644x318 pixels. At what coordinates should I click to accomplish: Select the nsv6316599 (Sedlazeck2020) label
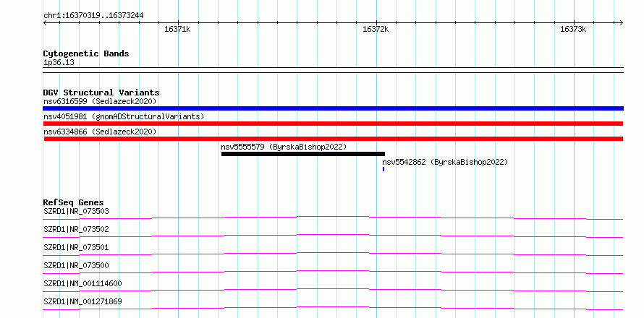point(100,101)
